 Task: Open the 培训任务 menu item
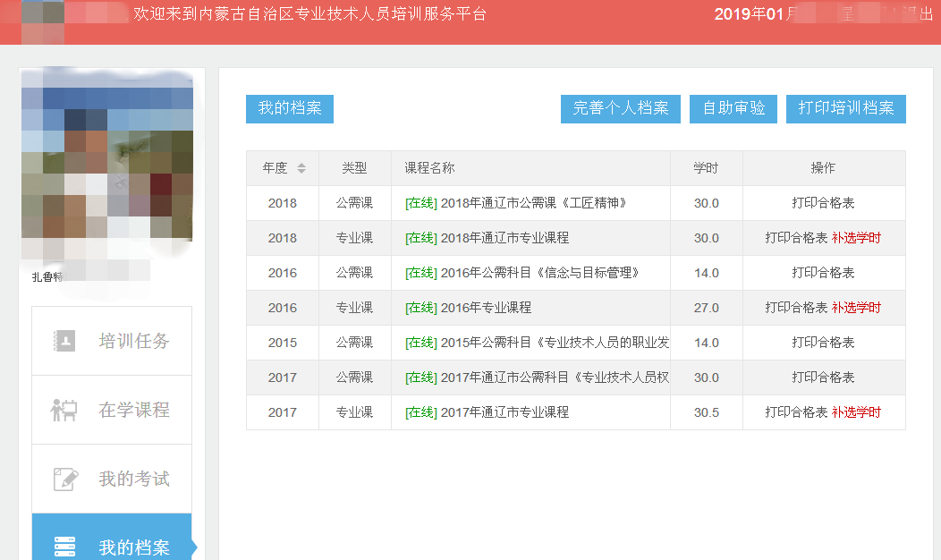[x=133, y=341]
